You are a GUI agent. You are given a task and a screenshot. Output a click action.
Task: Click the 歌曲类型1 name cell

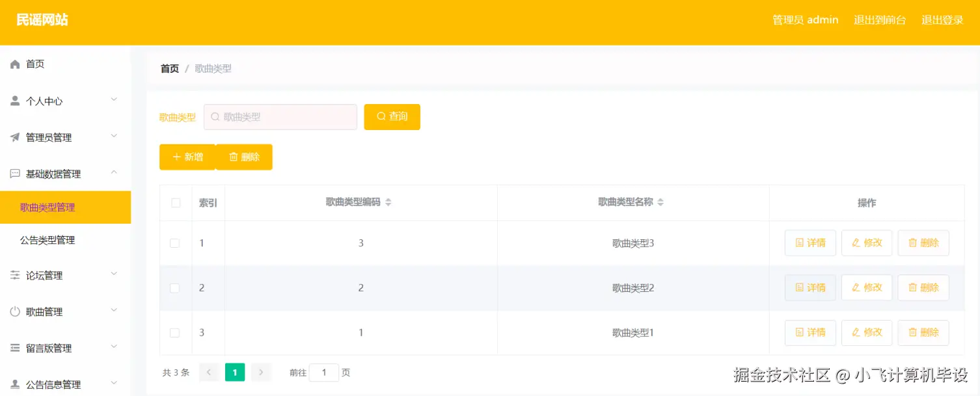point(633,333)
